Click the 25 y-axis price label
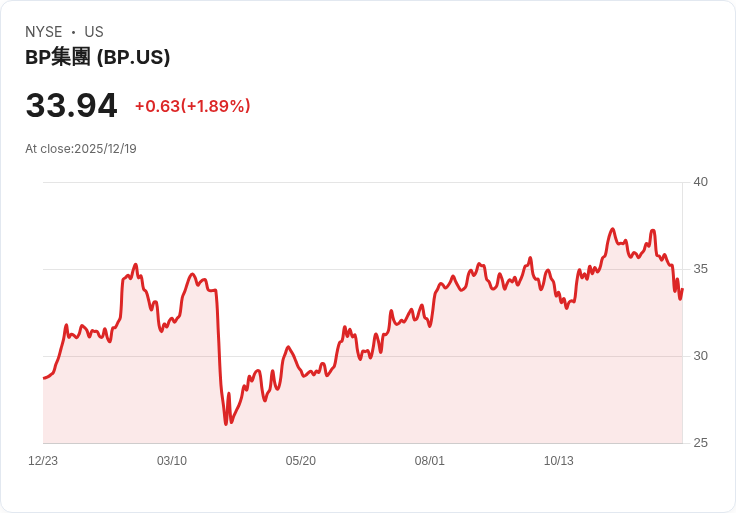Viewport: 736px width, 513px height. pyautogui.click(x=700, y=443)
